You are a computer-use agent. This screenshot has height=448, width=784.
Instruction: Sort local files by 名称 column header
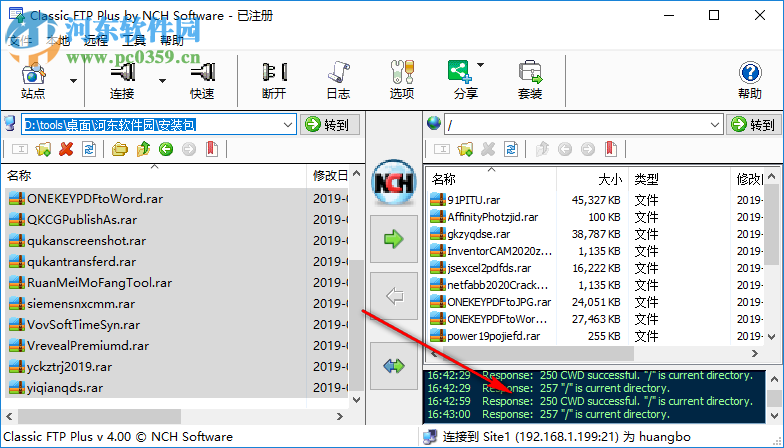point(154,176)
